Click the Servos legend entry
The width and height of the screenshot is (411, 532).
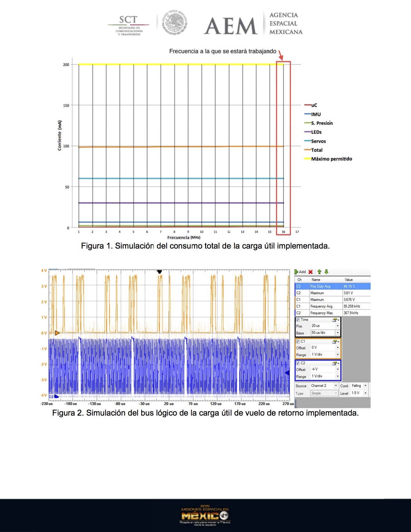coord(315,141)
